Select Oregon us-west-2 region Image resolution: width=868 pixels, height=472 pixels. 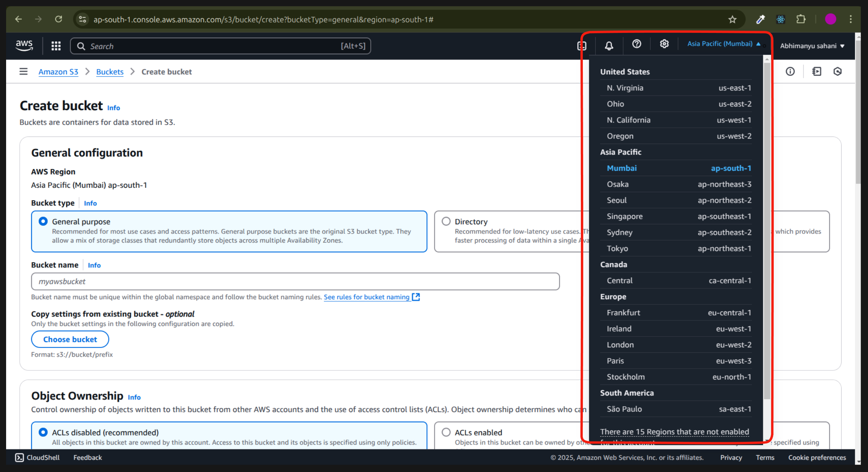tap(676, 136)
